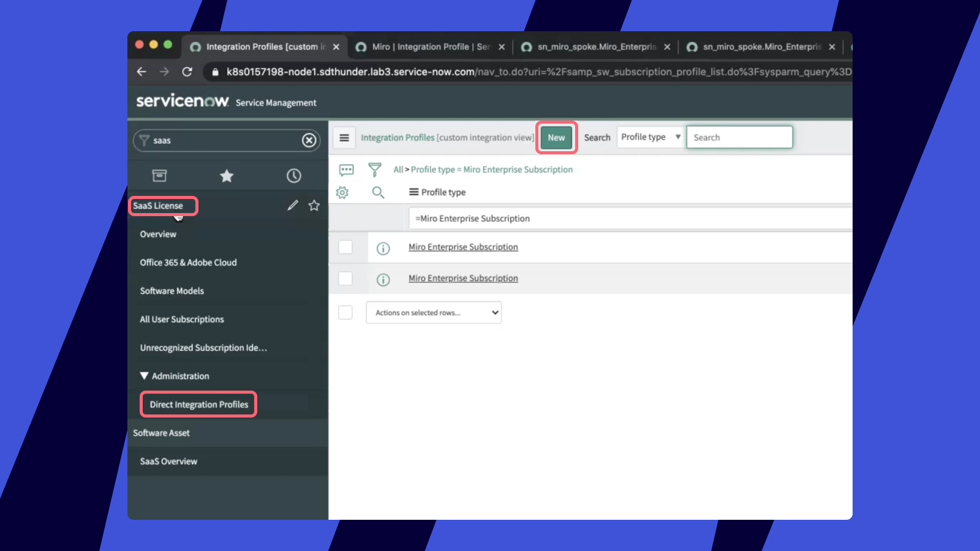Open the activity stream speech bubble icon
Screen dimensions: 980x551
coord(347,170)
